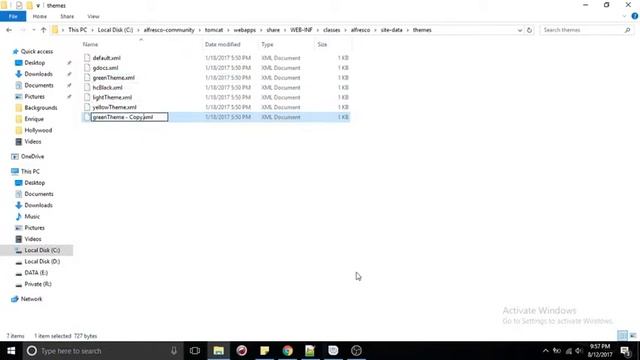Click the taskbar search box
The width and height of the screenshot is (640, 360).
(102, 351)
